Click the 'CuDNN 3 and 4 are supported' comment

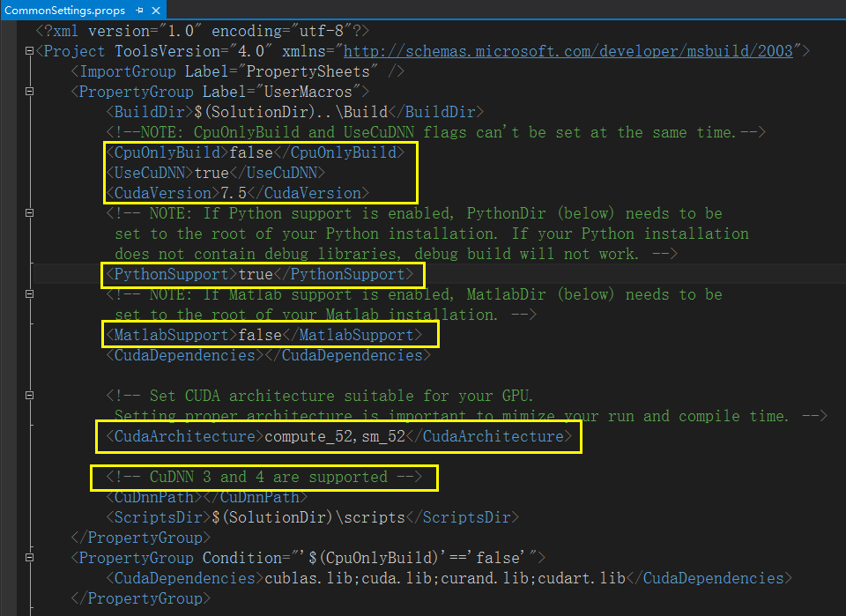click(263, 477)
